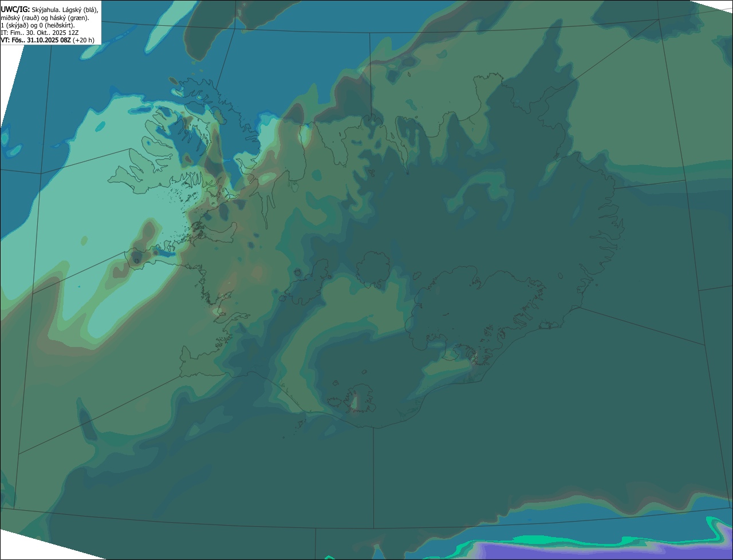Viewport: 733px width, 560px height.
Task: Click the bold 'VT: Fös.. 31.10.2025 08Z' text
Action: (x=36, y=40)
